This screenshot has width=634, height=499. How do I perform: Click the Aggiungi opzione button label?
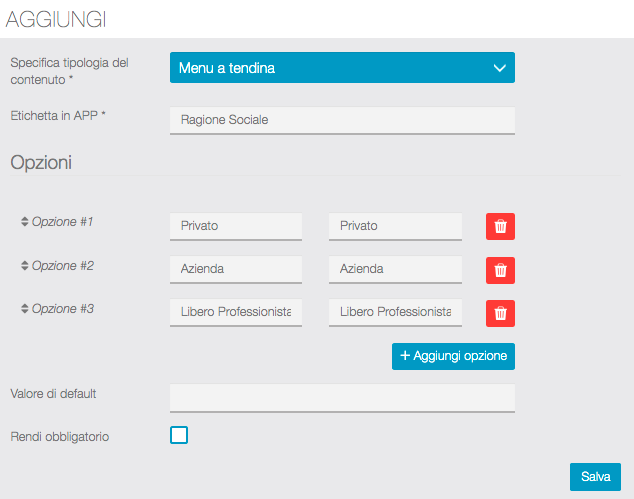460,356
